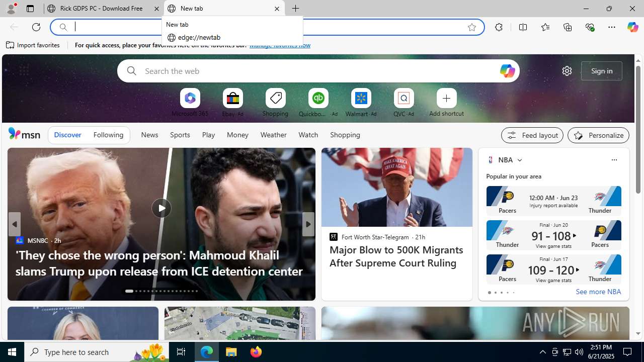The image size is (644, 362).
Task: Open NBA card more options
Action: click(x=614, y=160)
